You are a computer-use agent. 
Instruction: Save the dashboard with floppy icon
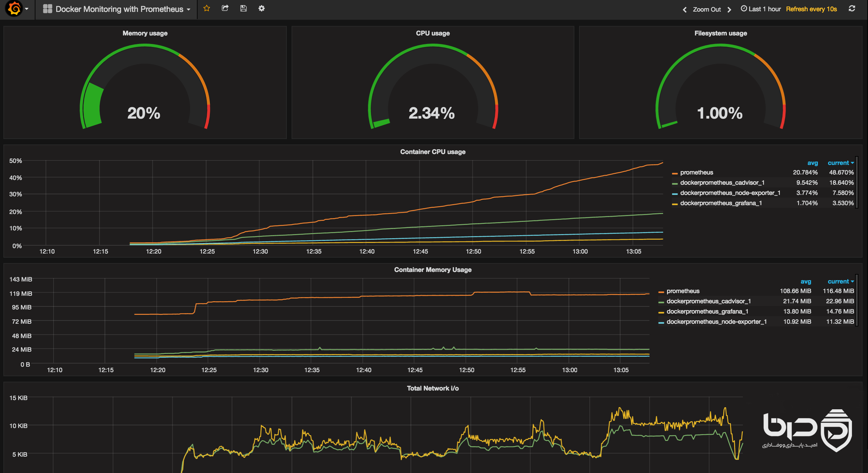pyautogui.click(x=243, y=9)
